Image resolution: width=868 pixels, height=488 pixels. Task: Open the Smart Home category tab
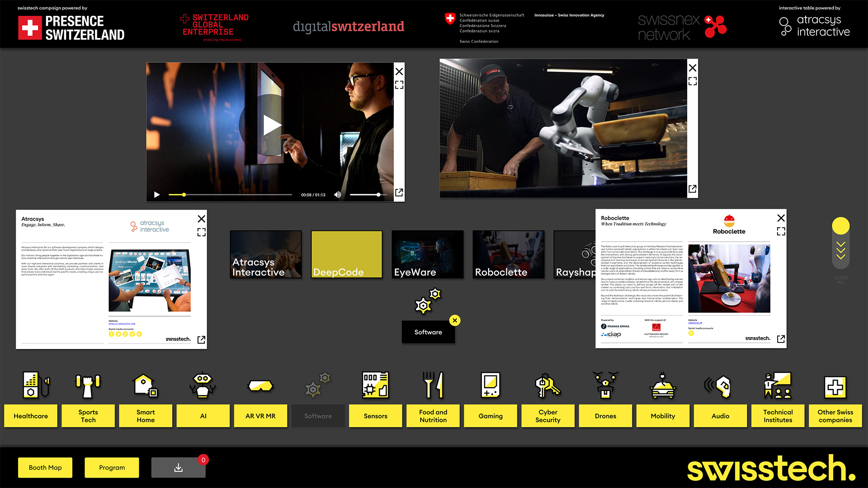(x=146, y=416)
